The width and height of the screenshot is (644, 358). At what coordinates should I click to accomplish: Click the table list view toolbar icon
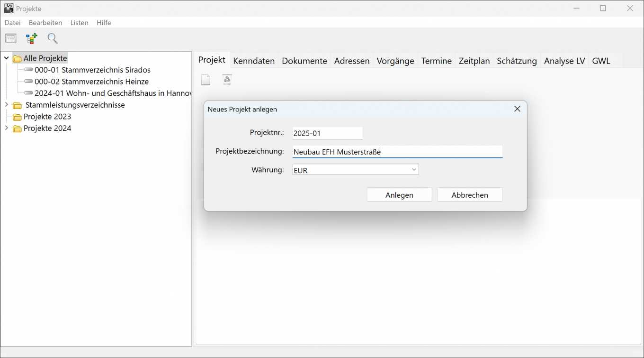coord(10,39)
